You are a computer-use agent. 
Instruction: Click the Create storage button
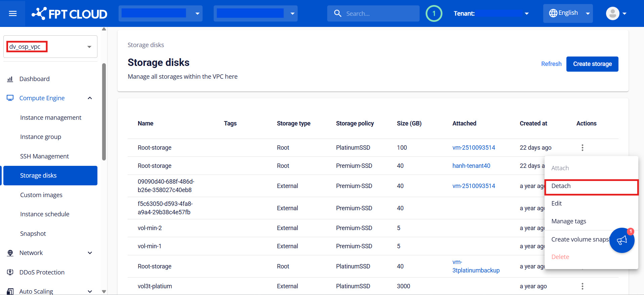592,64
